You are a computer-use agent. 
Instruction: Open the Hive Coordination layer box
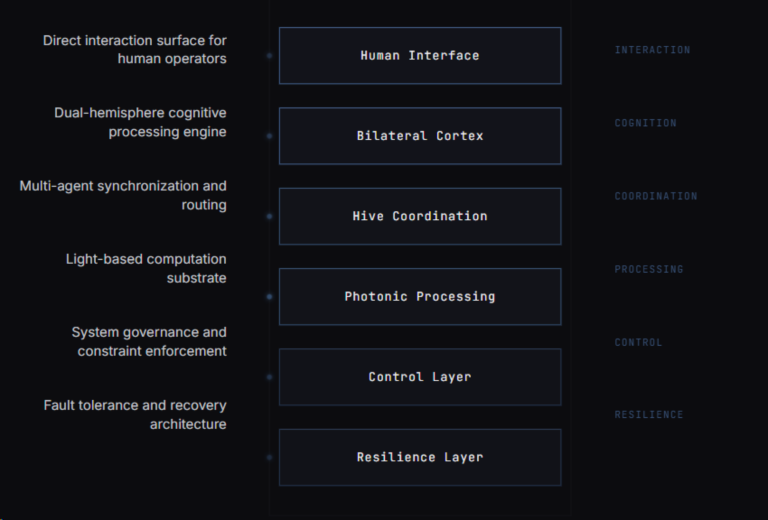click(x=419, y=216)
